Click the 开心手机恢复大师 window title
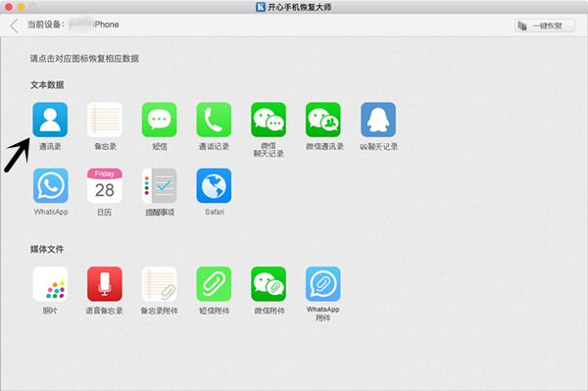Image resolution: width=588 pixels, height=391 pixels. (299, 7)
